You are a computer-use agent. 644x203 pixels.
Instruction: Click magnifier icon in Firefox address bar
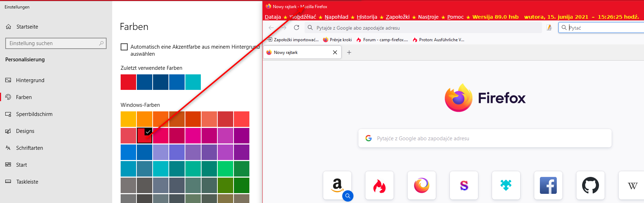310,27
